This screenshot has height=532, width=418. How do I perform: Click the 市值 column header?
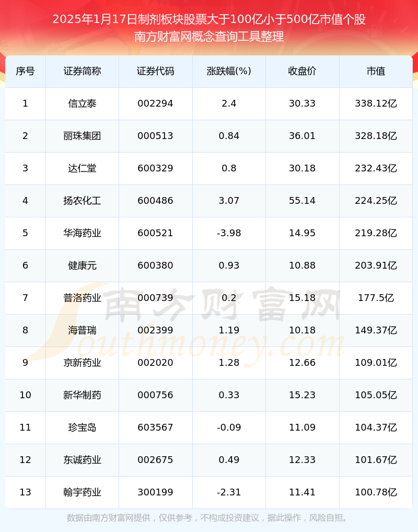tap(376, 71)
